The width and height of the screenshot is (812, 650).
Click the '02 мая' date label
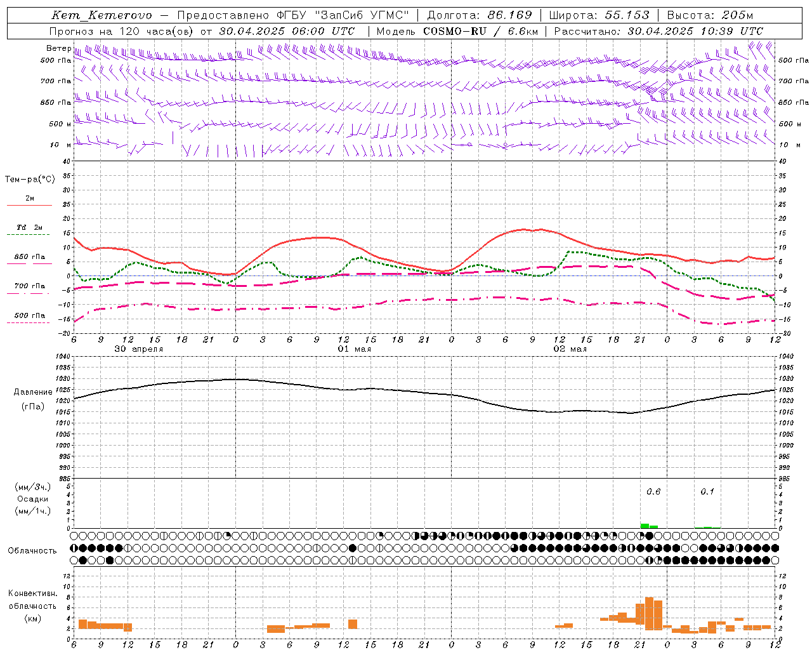coord(570,348)
